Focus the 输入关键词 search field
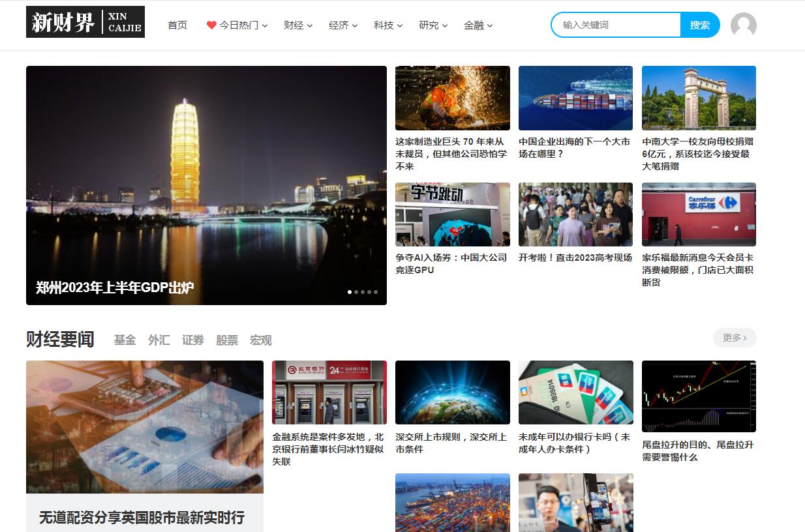The height and width of the screenshot is (532, 805). [616, 25]
